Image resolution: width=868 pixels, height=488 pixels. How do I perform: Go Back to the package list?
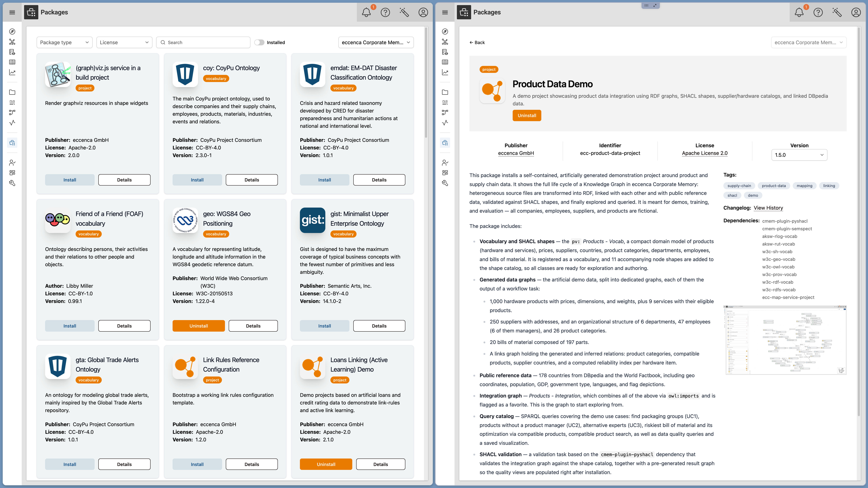[477, 42]
